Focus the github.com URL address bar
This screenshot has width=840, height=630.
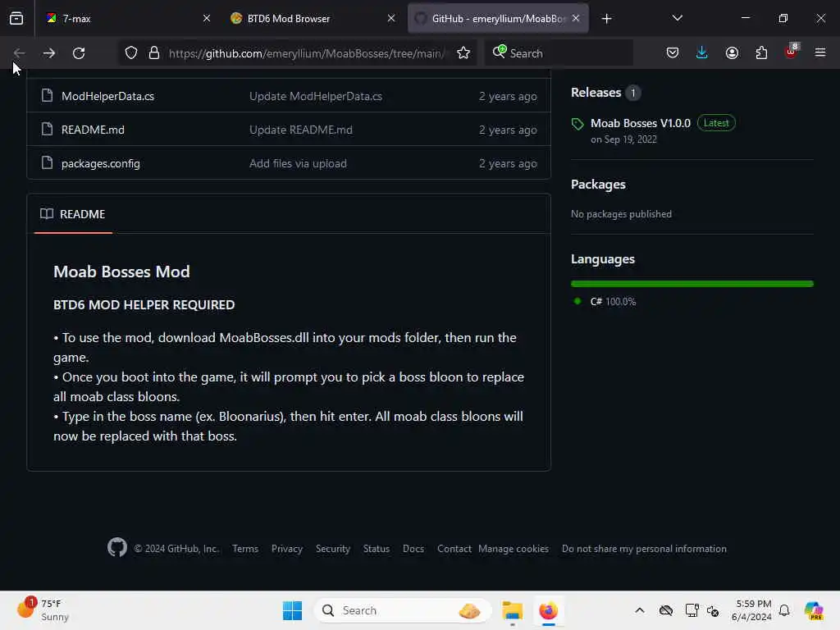coord(307,53)
